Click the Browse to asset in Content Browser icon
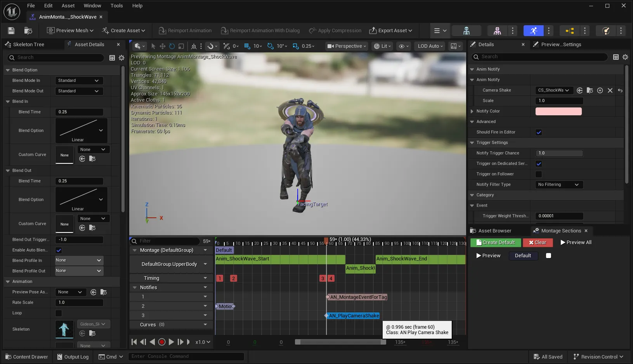633x364 pixels. coord(28,30)
